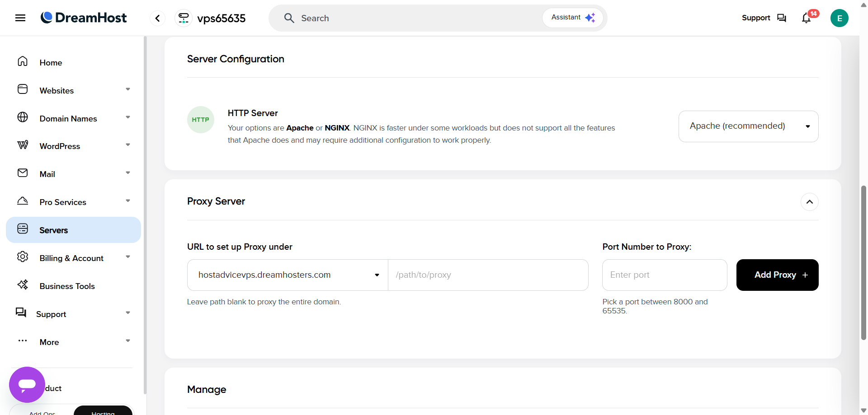Click the Billing & Account gear icon
868x415 pixels.
click(23, 257)
